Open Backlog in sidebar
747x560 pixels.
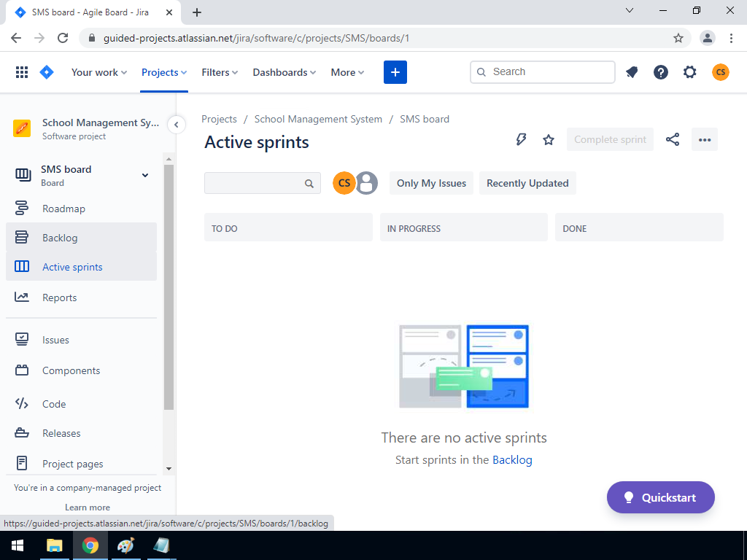point(82,238)
